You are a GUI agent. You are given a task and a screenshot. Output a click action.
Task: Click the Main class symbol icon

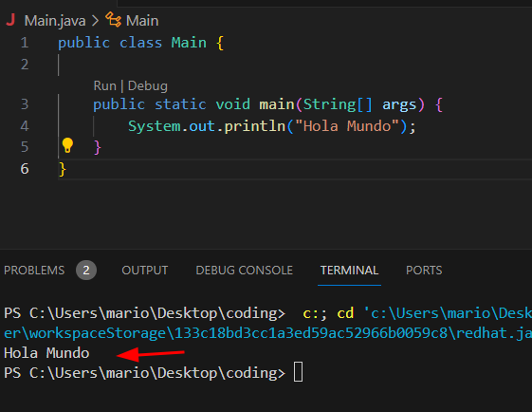coord(113,19)
